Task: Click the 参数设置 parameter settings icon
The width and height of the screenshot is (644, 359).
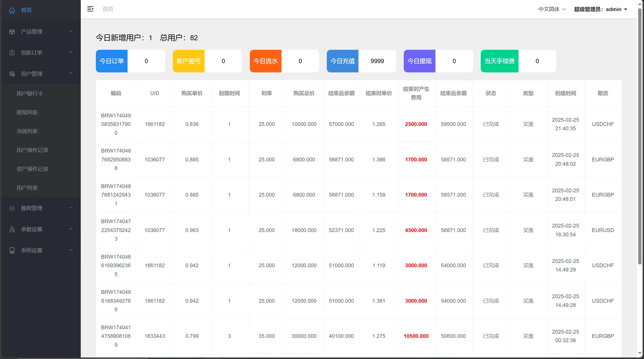Action: (12, 229)
